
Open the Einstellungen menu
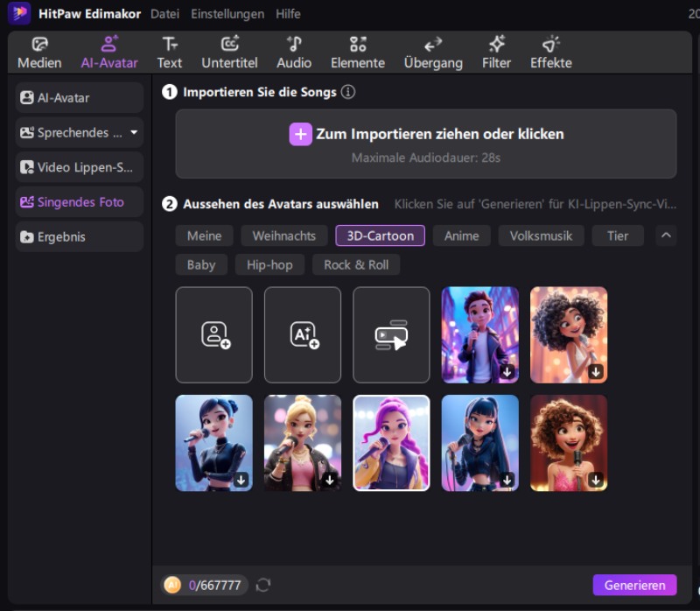click(x=227, y=14)
